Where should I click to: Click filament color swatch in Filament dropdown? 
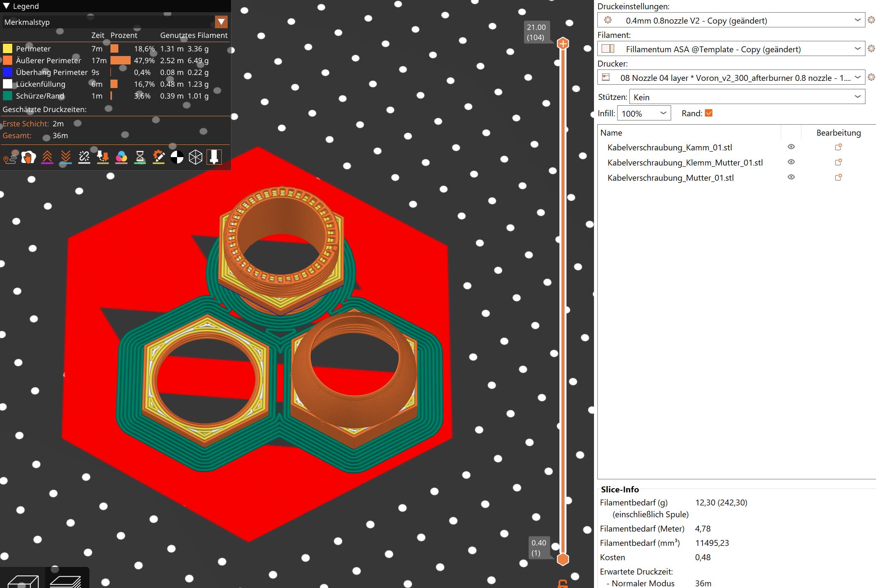pyautogui.click(x=607, y=49)
